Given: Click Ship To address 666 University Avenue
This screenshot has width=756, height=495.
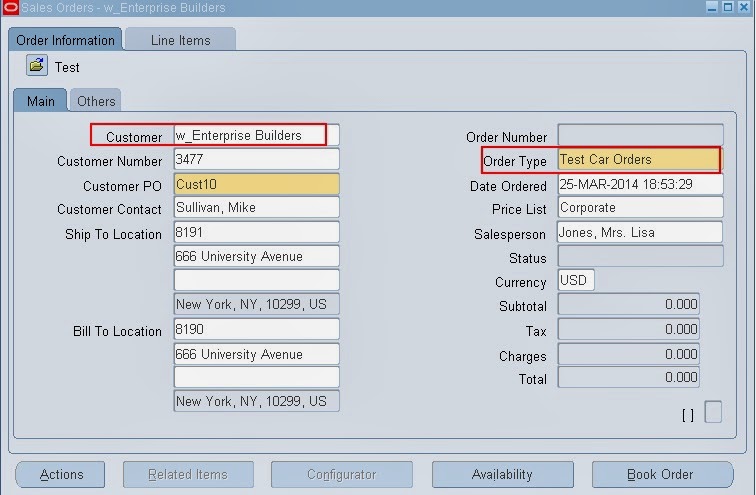Looking at the screenshot, I should click(256, 256).
